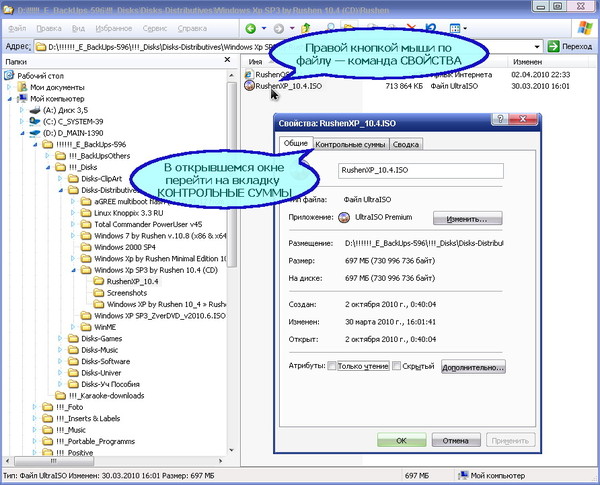Image resolution: width=600 pixels, height=485 pixels.
Task: Open the Правка menu
Action: 49,28
